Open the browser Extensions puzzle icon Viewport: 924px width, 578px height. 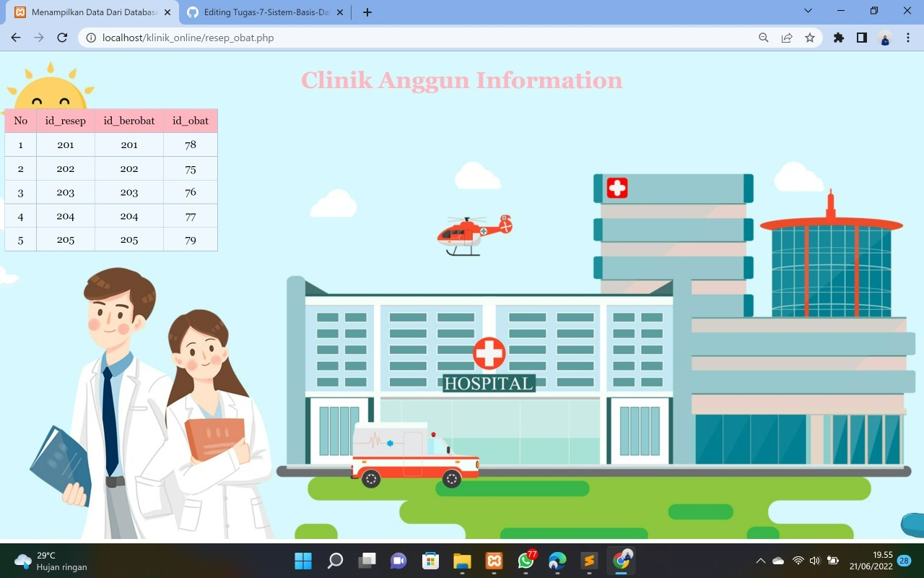tap(838, 38)
